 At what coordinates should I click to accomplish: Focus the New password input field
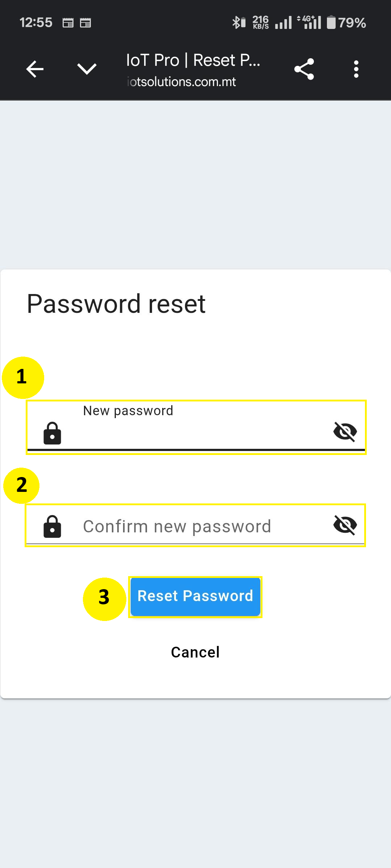[x=196, y=427]
